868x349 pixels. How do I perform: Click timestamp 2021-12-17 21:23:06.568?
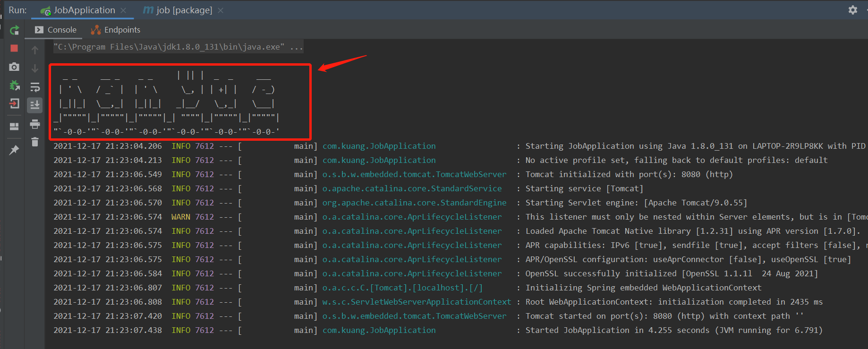[108, 188]
